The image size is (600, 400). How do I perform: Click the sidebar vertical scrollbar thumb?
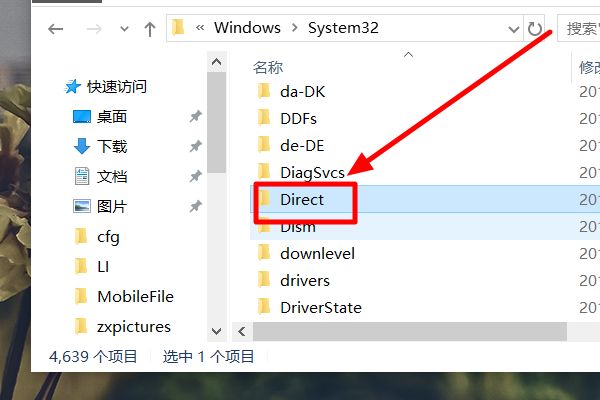click(x=217, y=122)
